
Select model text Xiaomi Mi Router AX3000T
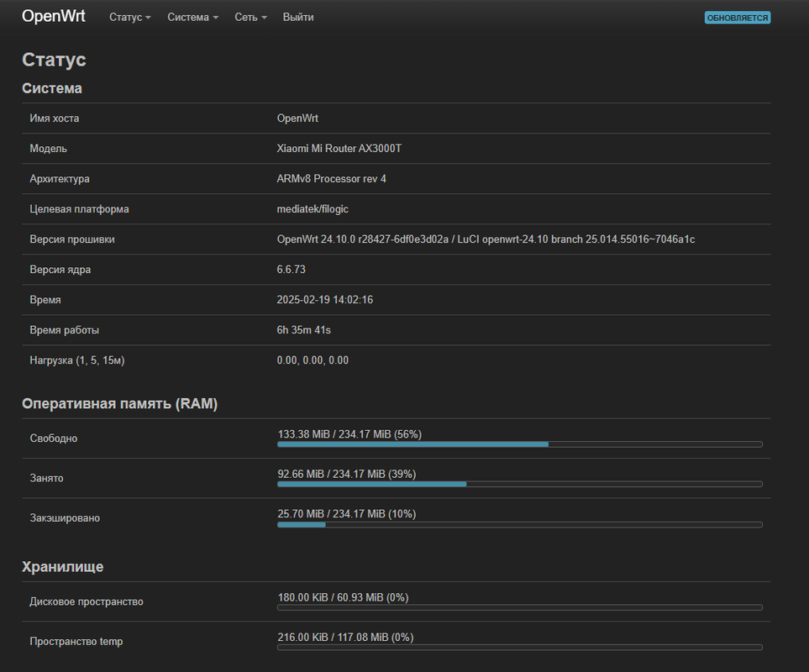[339, 149]
